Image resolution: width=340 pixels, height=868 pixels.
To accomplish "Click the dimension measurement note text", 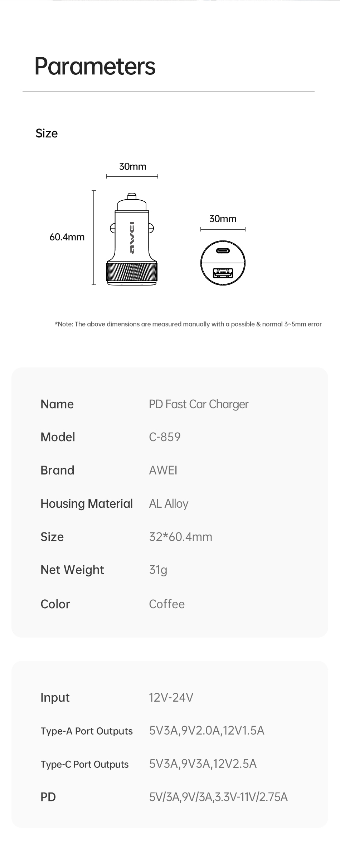I will pyautogui.click(x=188, y=324).
